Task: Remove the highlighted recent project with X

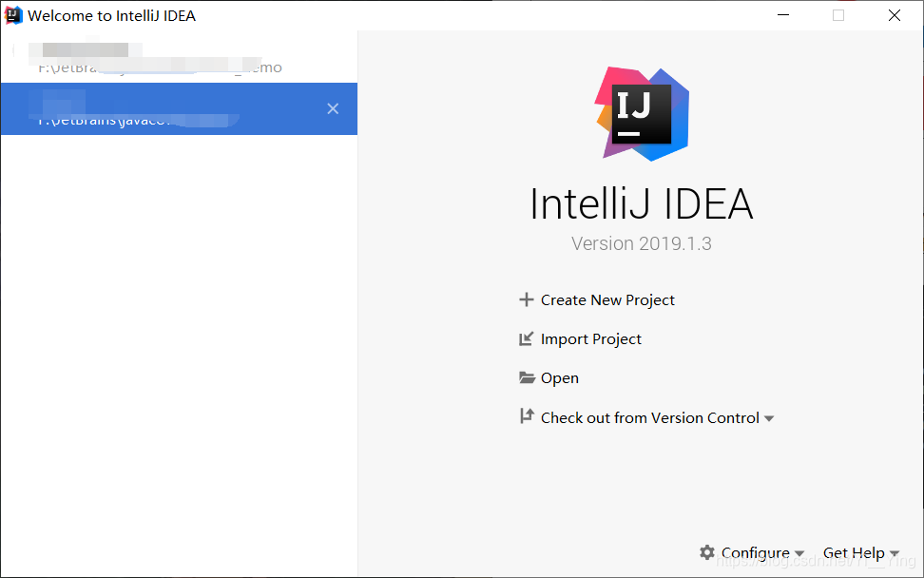Action: [x=333, y=108]
